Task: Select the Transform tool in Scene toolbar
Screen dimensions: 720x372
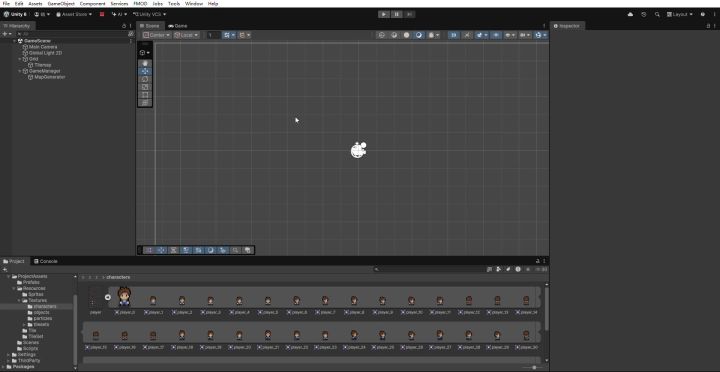Action: (x=145, y=102)
